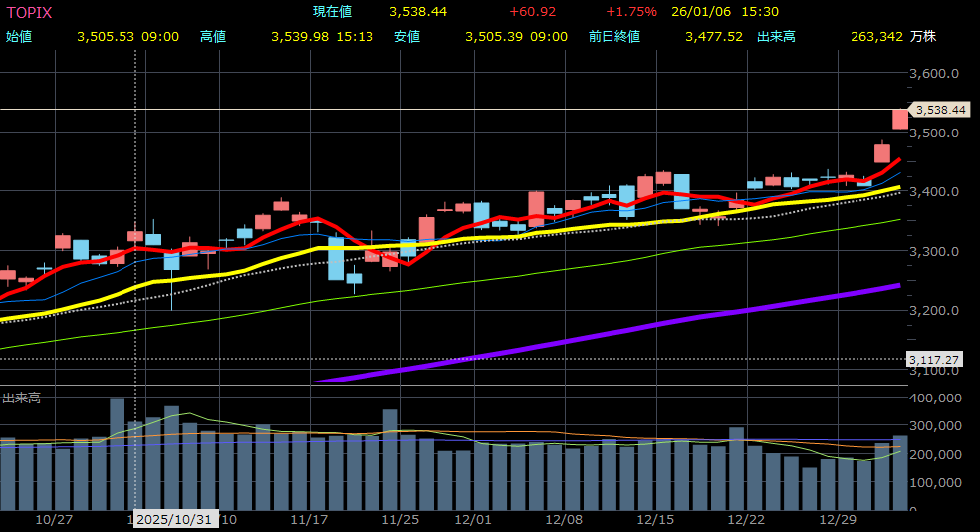Screen dimensions: 980x532
Task: Click the 263,342 volume figure in header
Action: (876, 36)
